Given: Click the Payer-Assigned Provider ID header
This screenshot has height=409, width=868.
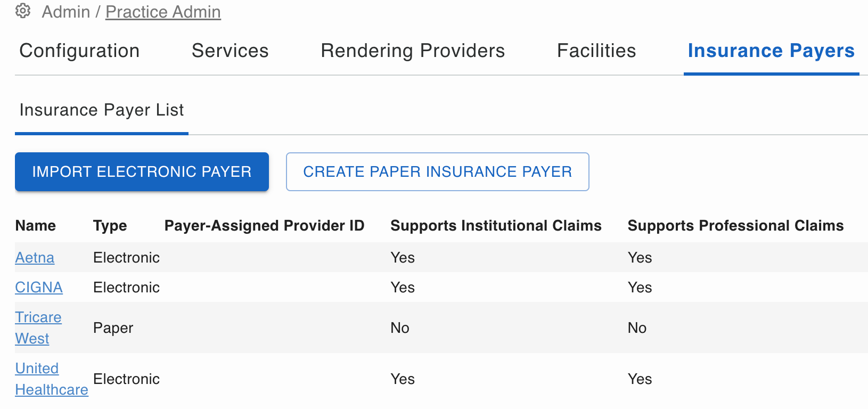Looking at the screenshot, I should point(265,226).
